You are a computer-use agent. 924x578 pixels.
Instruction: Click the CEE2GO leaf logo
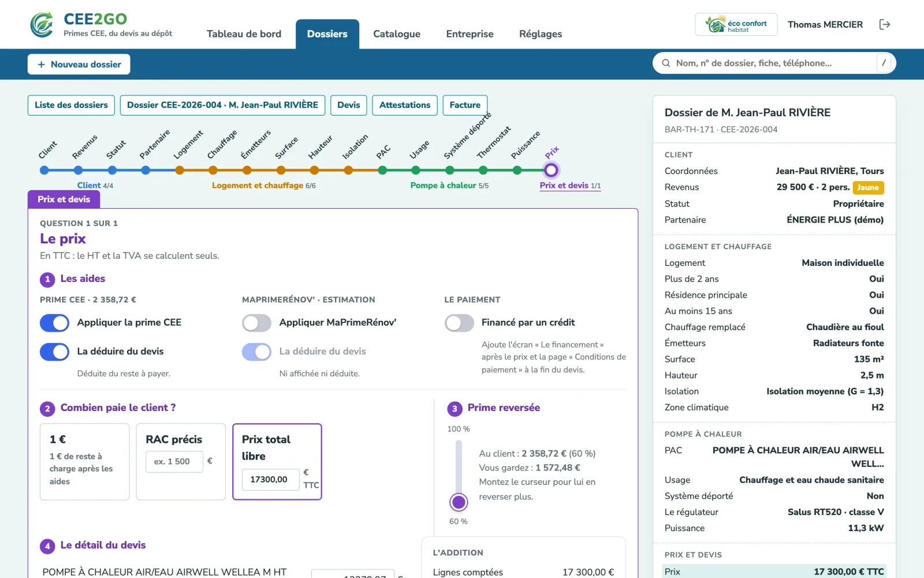42,24
